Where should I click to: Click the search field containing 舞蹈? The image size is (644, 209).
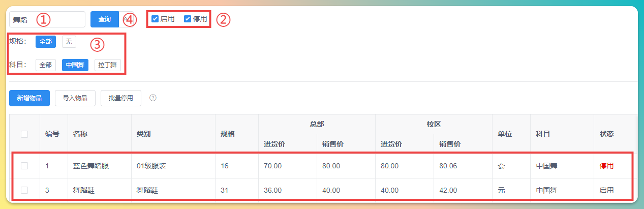47,19
